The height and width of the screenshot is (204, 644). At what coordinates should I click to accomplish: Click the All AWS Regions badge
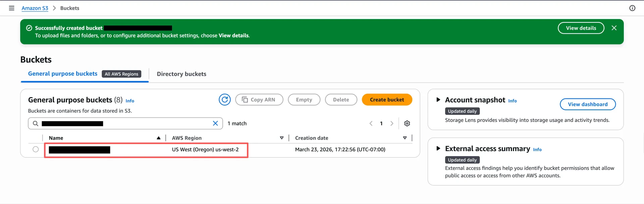[x=121, y=74]
